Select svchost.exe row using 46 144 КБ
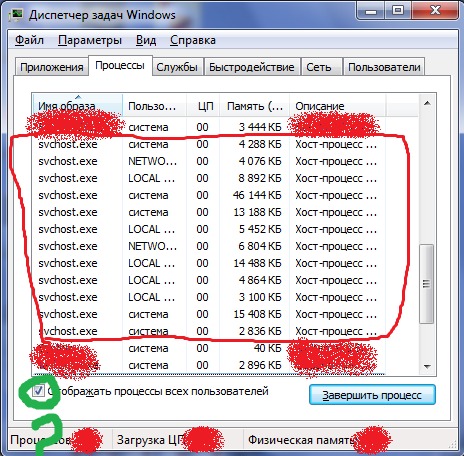Image resolution: width=464 pixels, height=456 pixels. tap(209, 195)
